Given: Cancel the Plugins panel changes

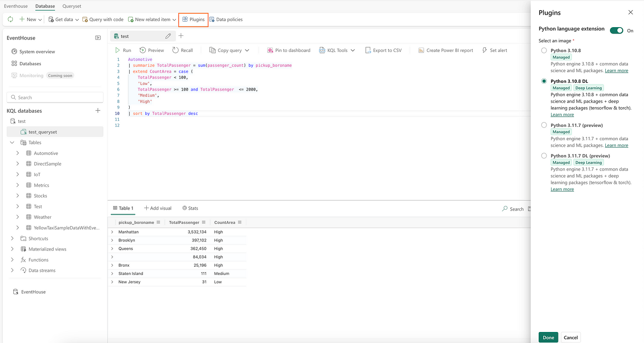Looking at the screenshot, I should [x=570, y=337].
